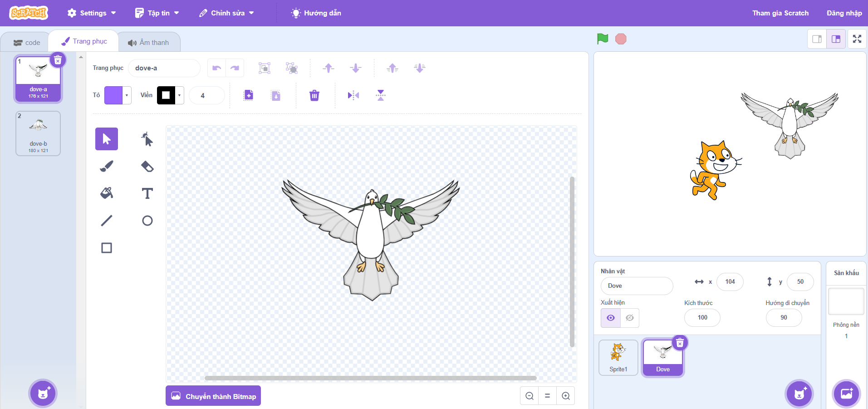
Task: Enter full screen stage mode
Action: click(857, 39)
